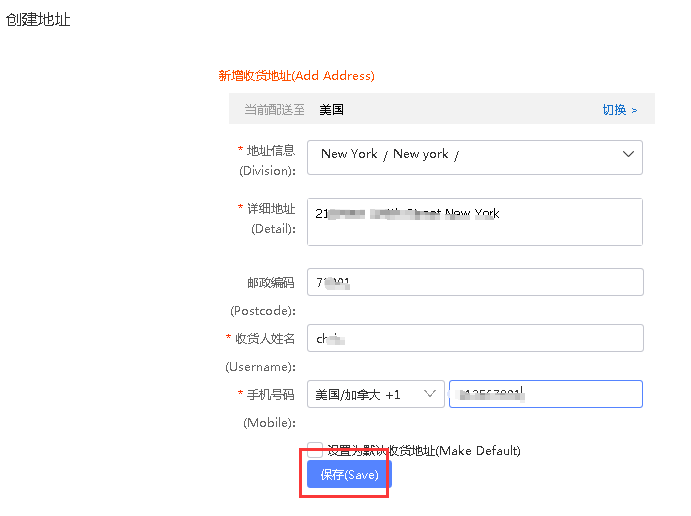The image size is (691, 516).
Task: Click the selected New York division value
Action: pyautogui.click(x=385, y=155)
